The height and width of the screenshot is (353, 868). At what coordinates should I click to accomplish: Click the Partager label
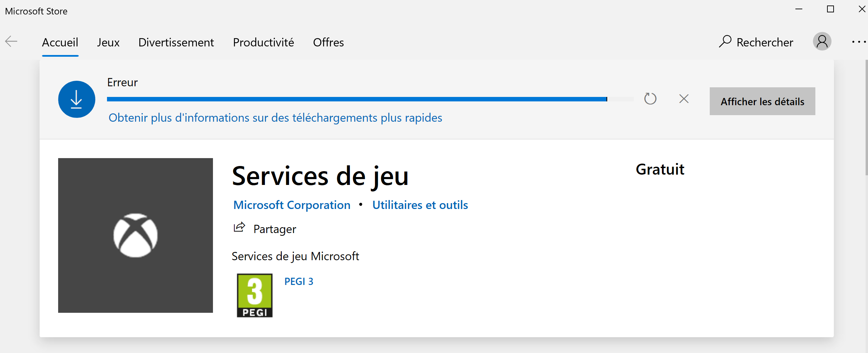[x=275, y=229]
